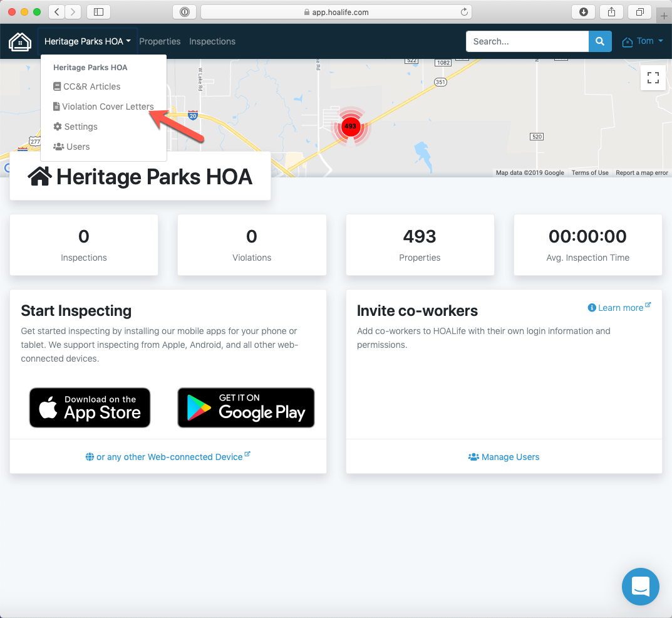Click the red 493 map cluster marker
The width and height of the screenshot is (672, 618).
coord(351,127)
